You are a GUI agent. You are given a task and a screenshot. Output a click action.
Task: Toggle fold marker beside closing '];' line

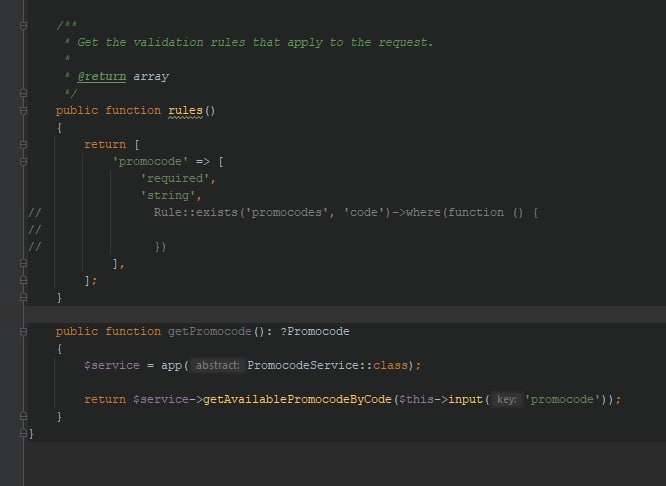[24, 280]
